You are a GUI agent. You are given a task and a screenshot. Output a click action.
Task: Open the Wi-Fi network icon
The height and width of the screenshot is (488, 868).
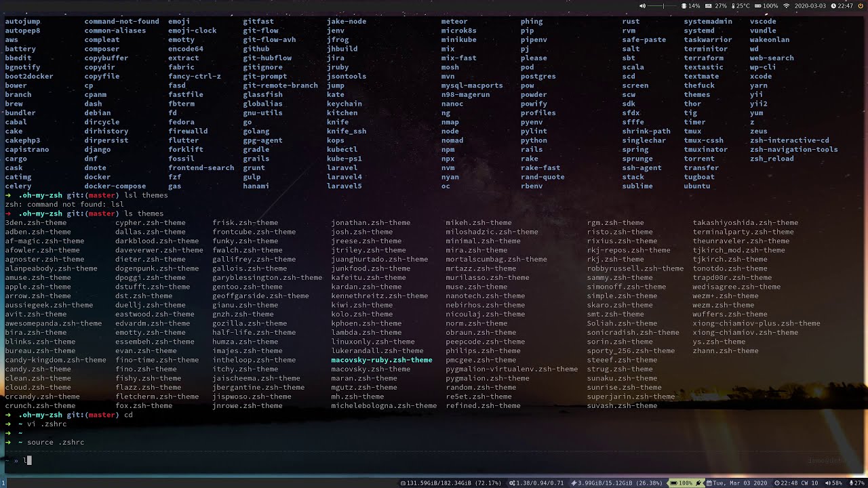click(787, 6)
